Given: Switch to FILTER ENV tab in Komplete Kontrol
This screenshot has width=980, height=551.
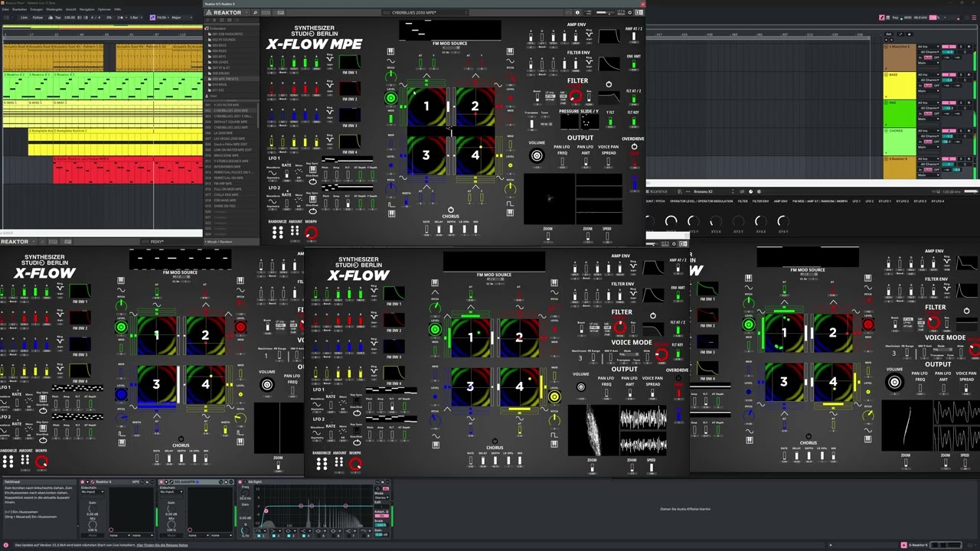Looking at the screenshot, I should (760, 201).
